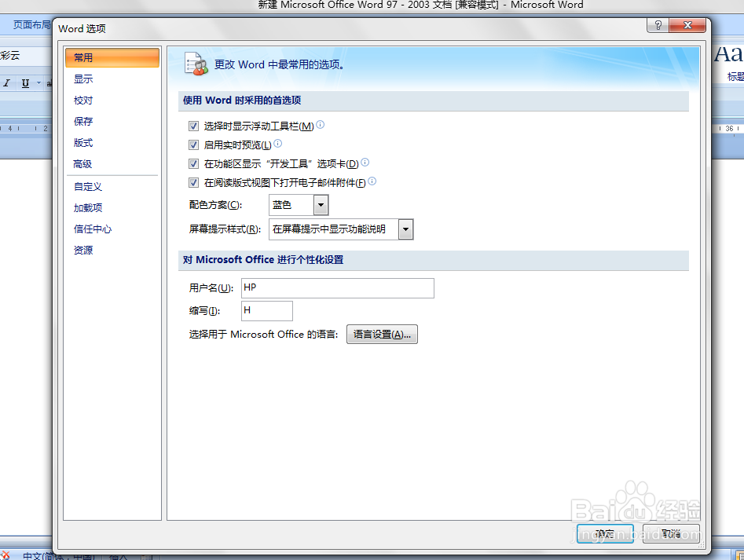
Task: Toggle 在阅读版式视图下打开电子邮件附件 checkbox
Action: pos(193,182)
